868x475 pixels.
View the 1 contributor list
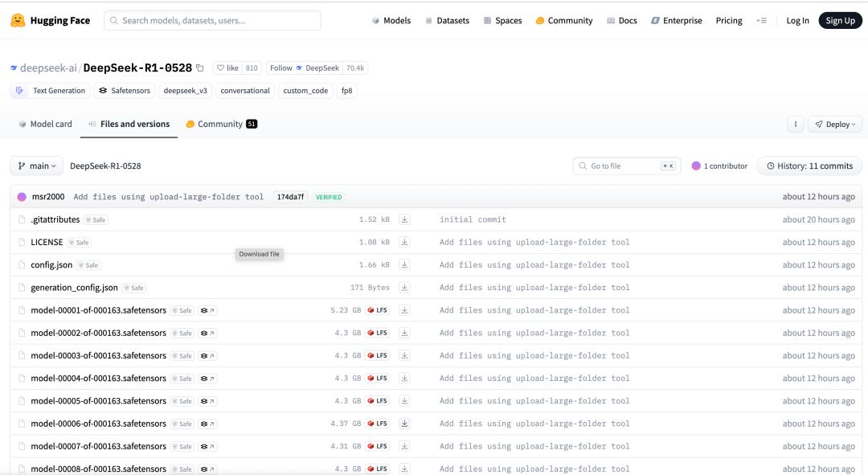point(719,166)
